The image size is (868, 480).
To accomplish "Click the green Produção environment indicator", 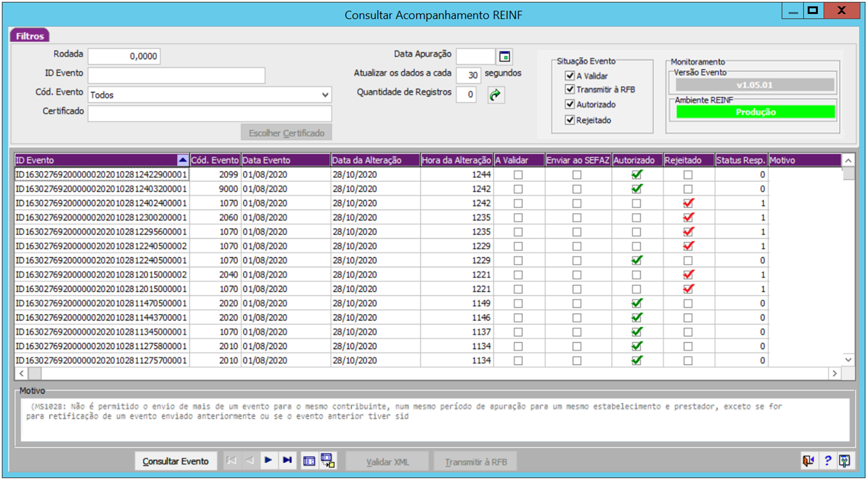I will pos(755,112).
